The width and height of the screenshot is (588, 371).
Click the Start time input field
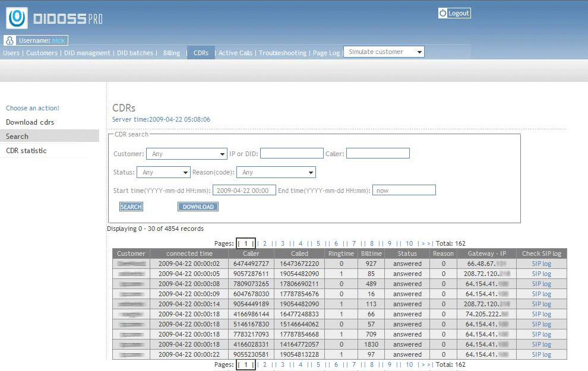[244, 191]
